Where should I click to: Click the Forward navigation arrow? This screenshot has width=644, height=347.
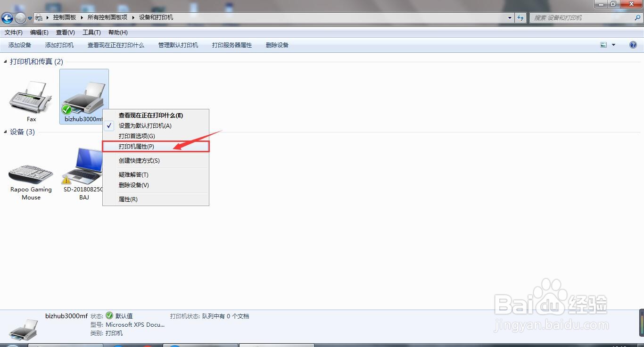[x=20, y=18]
